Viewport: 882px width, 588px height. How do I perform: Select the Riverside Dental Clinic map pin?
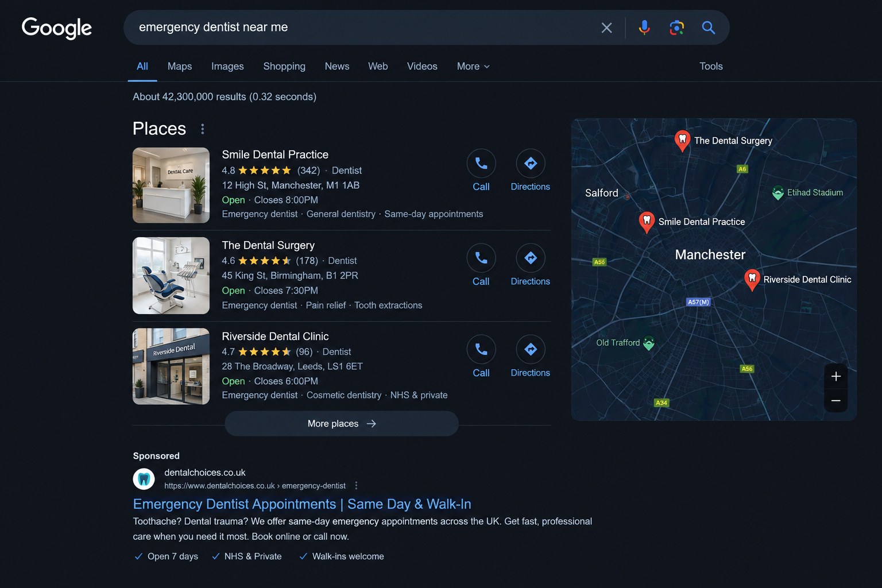pyautogui.click(x=752, y=279)
